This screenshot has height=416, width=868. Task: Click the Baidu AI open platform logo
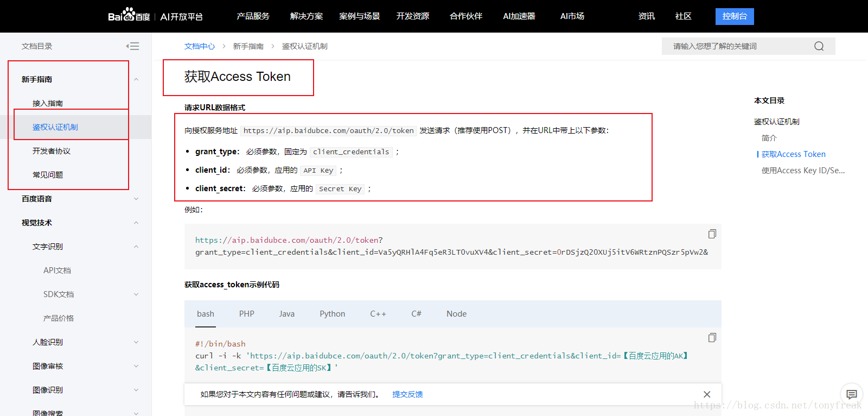[x=155, y=15]
